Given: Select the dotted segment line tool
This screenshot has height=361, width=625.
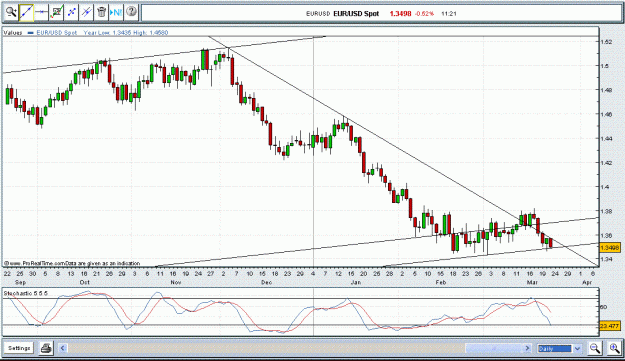Looking at the screenshot, I should (71, 12).
